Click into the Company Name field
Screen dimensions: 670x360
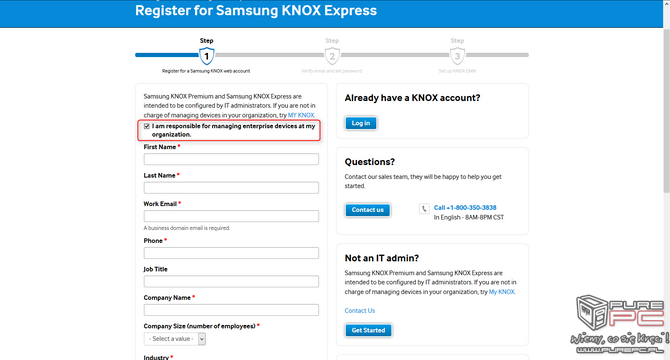pos(231,310)
